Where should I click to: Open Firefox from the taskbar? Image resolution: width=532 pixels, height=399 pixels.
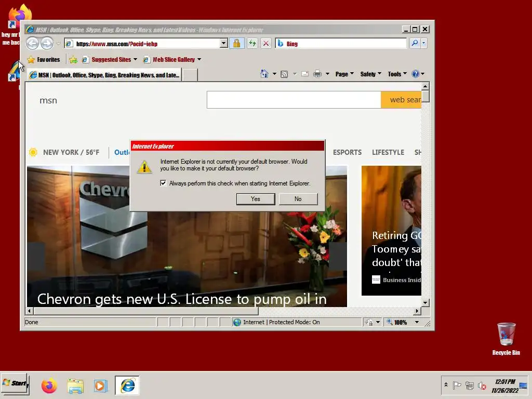(x=49, y=386)
